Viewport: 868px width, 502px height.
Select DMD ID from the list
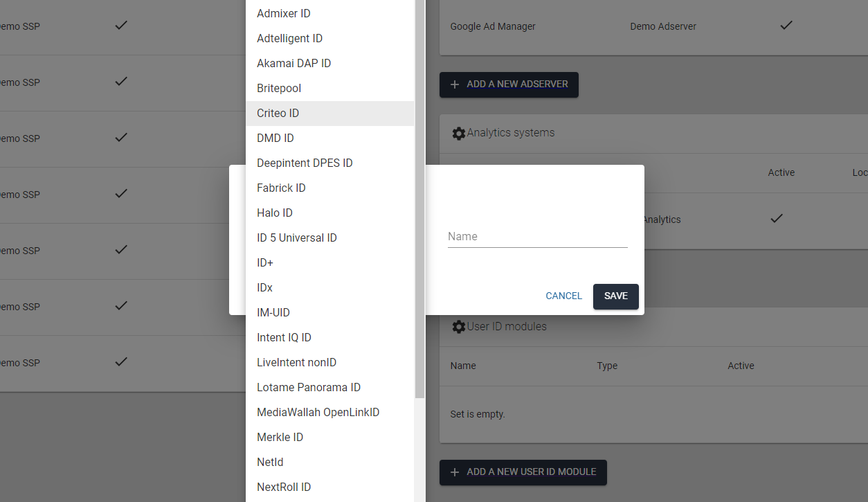coord(330,138)
